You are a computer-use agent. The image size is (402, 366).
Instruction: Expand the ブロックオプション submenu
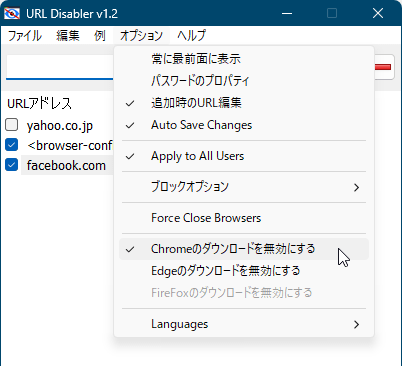point(244,187)
